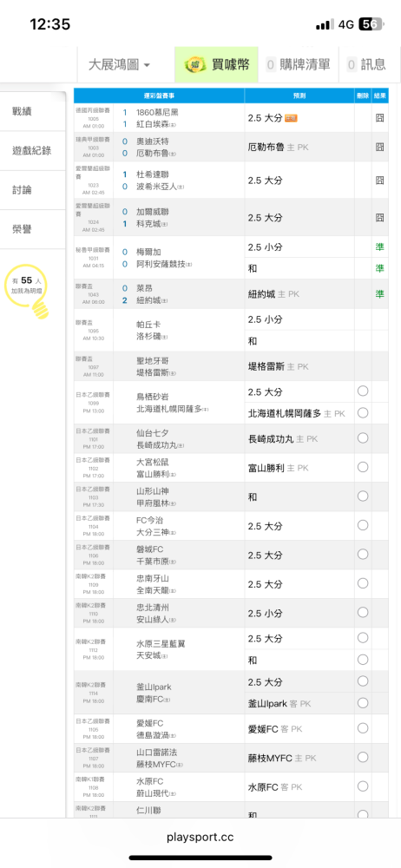Select delete circle for 愛媛FC 客 PK
This screenshot has width=401, height=868.
[363, 728]
